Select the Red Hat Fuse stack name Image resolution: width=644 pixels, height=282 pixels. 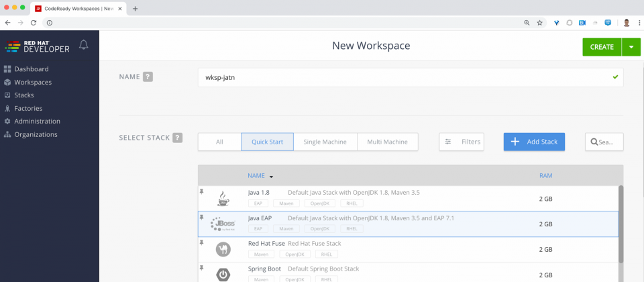point(266,243)
